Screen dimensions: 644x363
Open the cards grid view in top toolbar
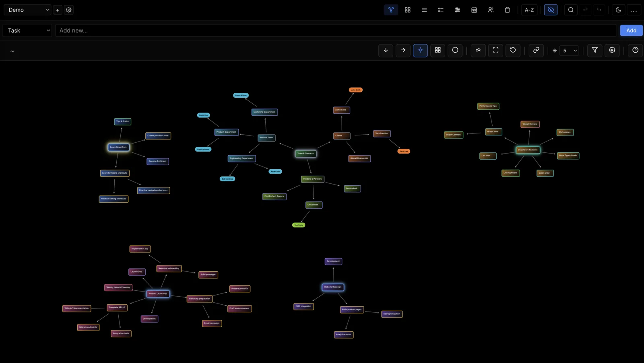[x=408, y=10]
